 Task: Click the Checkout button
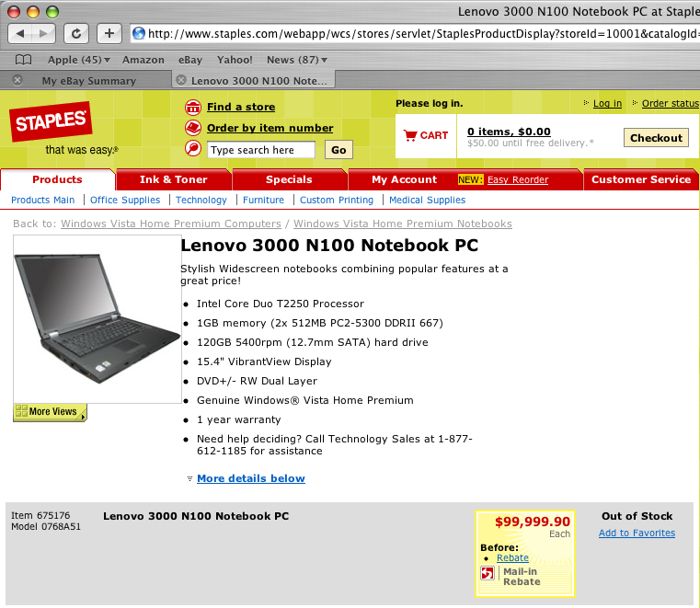coord(656,138)
